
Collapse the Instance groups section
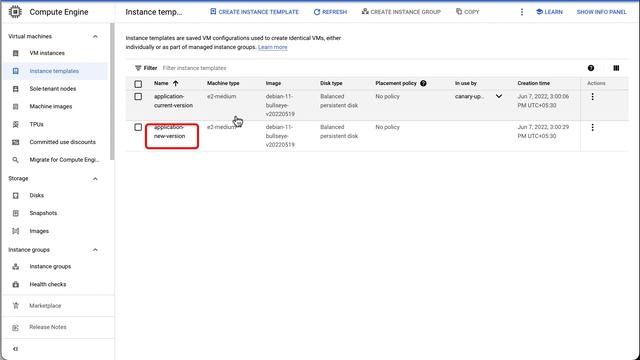click(95, 250)
